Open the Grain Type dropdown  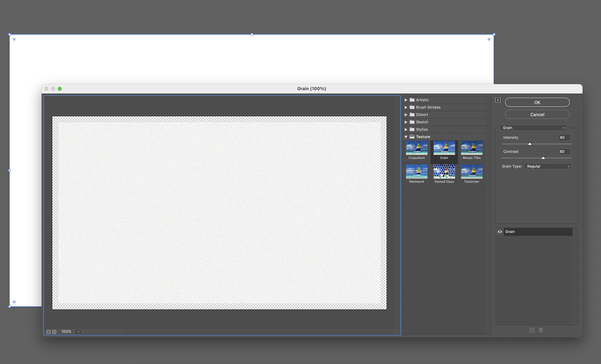(548, 166)
